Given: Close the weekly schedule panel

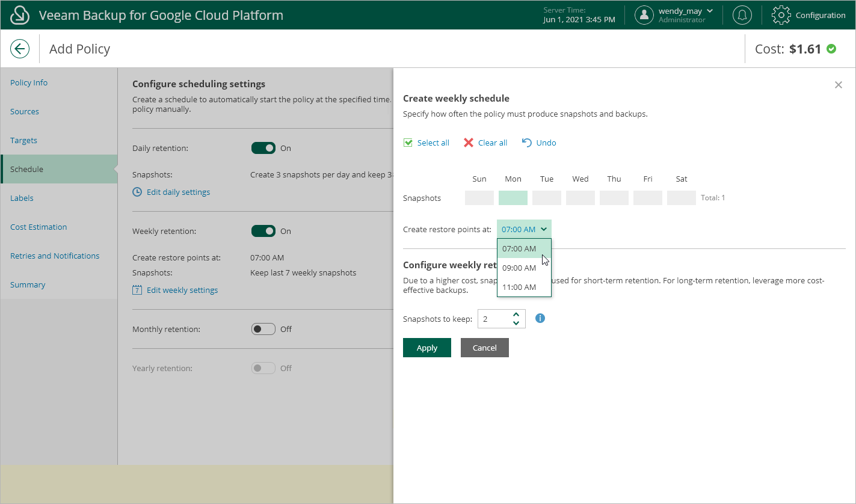Looking at the screenshot, I should [839, 85].
